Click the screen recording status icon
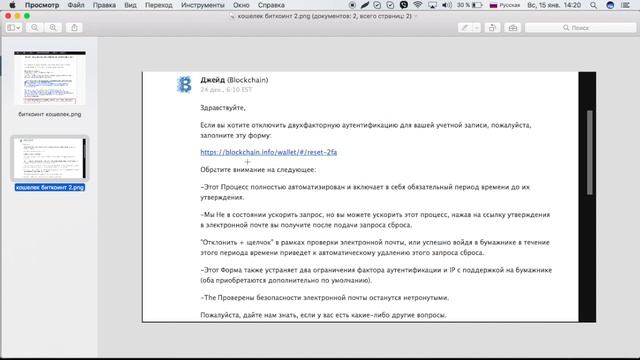 tap(352, 5)
